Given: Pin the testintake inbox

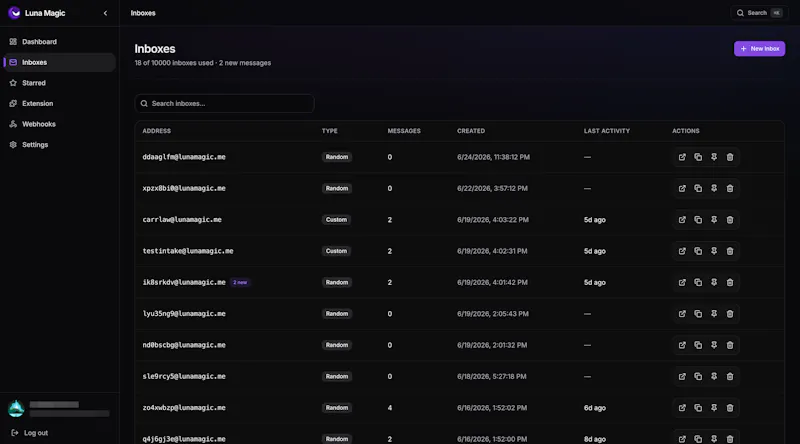Looking at the screenshot, I should (x=714, y=251).
